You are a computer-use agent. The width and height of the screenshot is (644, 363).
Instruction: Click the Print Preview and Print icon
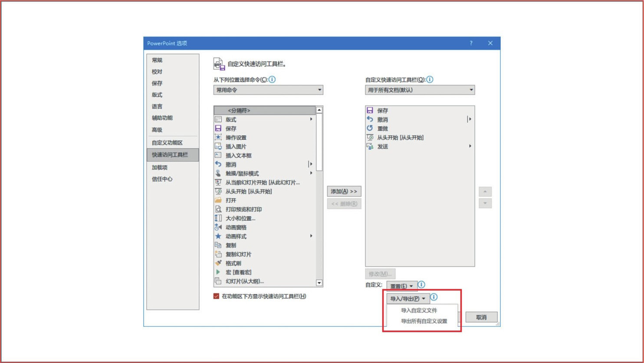click(218, 209)
